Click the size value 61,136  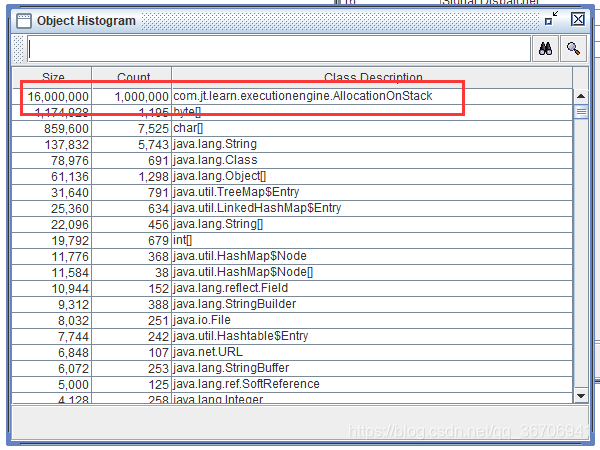(x=70, y=177)
